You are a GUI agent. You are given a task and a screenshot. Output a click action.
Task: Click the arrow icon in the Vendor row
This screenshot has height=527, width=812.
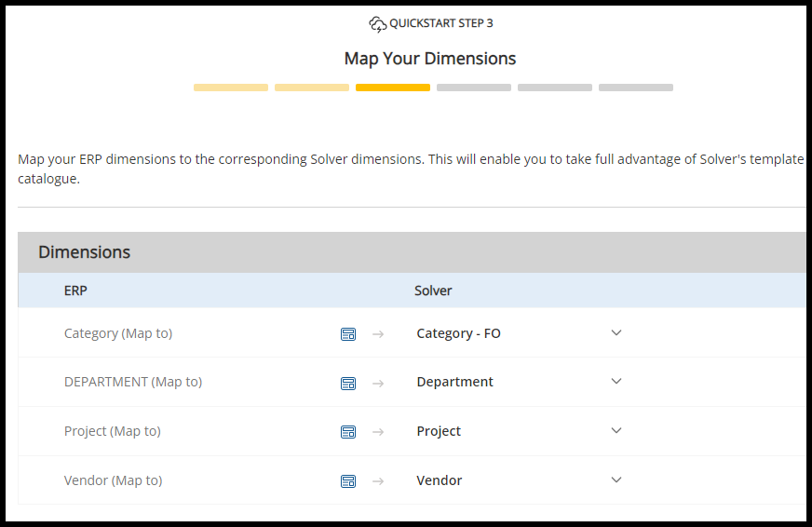tap(378, 481)
